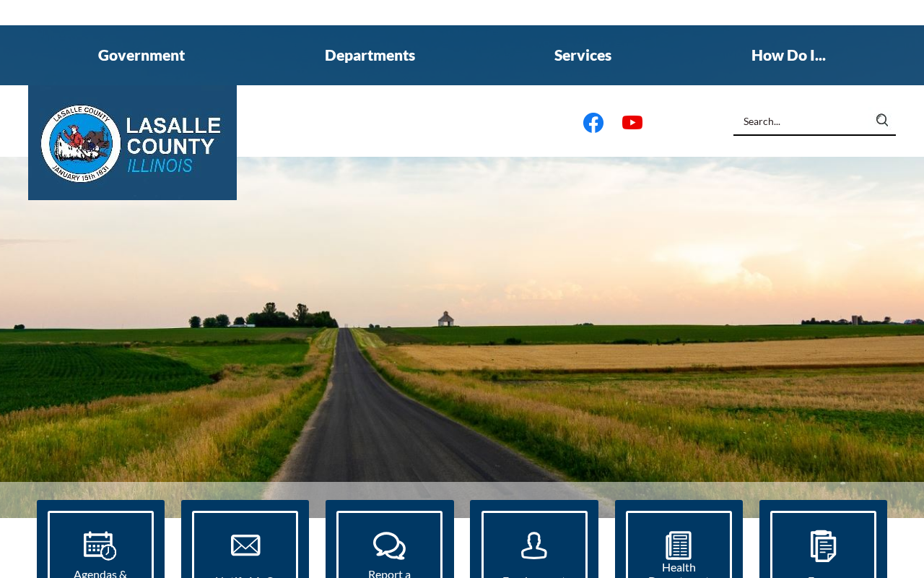Open the Departments menu
Image resolution: width=924 pixels, height=578 pixels.
tap(370, 55)
